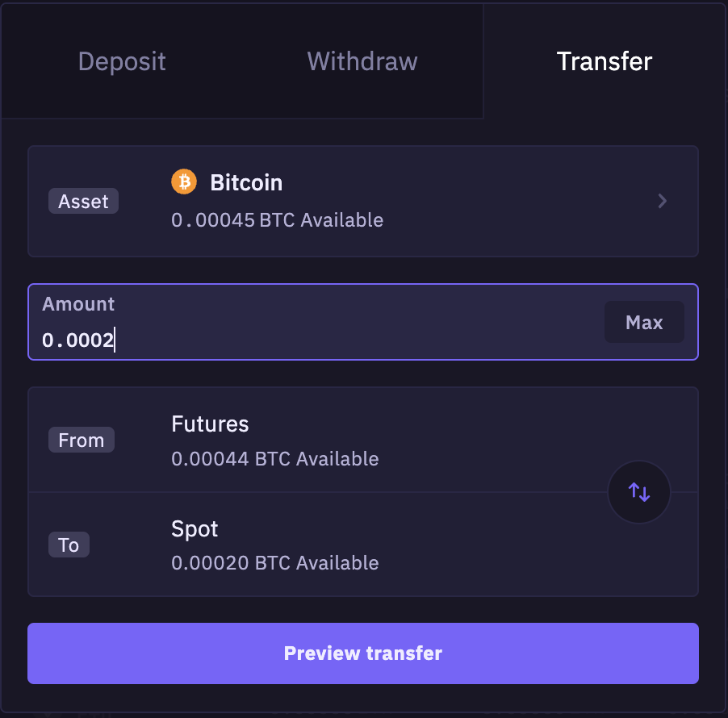The height and width of the screenshot is (718, 728).
Task: Click the From label badge
Action: 81,440
